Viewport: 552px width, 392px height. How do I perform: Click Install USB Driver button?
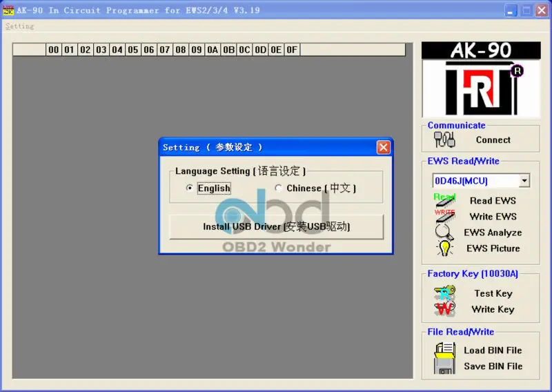click(277, 226)
